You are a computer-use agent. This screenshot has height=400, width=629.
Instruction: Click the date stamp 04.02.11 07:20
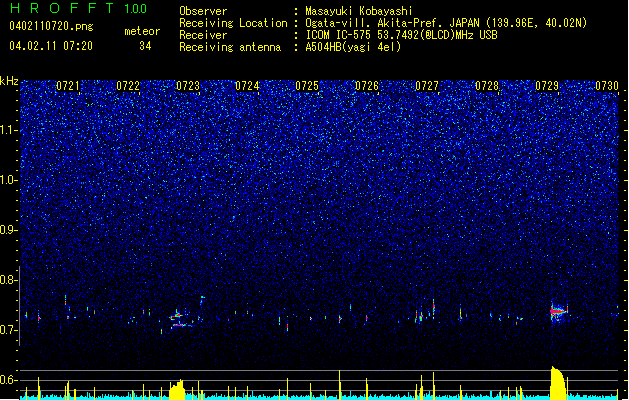coord(51,46)
